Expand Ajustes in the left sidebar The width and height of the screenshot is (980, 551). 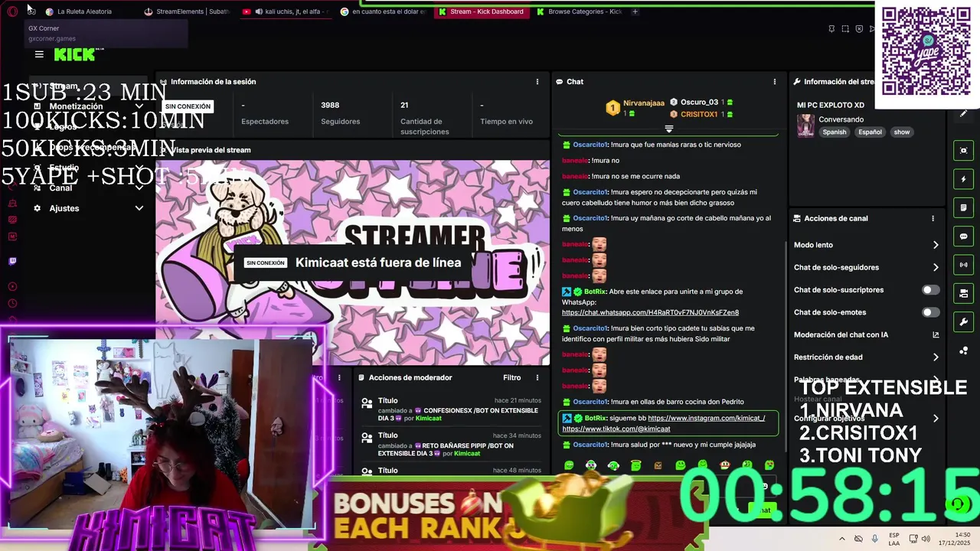click(139, 208)
